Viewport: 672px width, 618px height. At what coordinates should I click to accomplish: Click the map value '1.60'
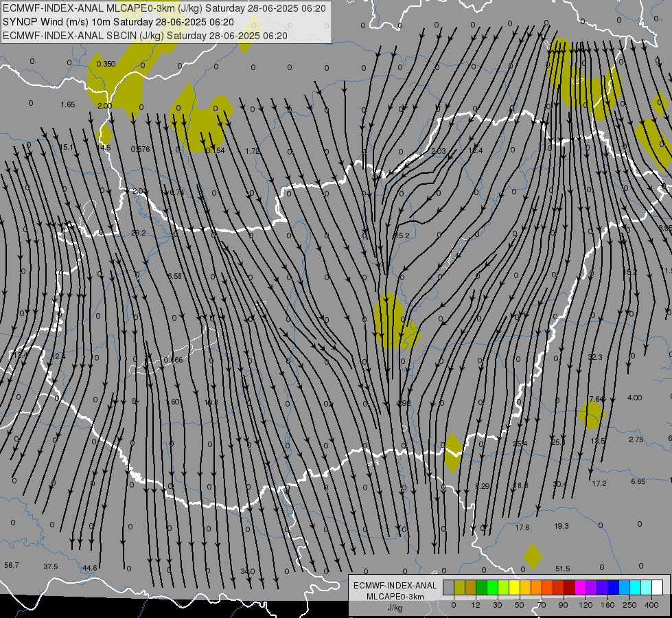(x=173, y=402)
